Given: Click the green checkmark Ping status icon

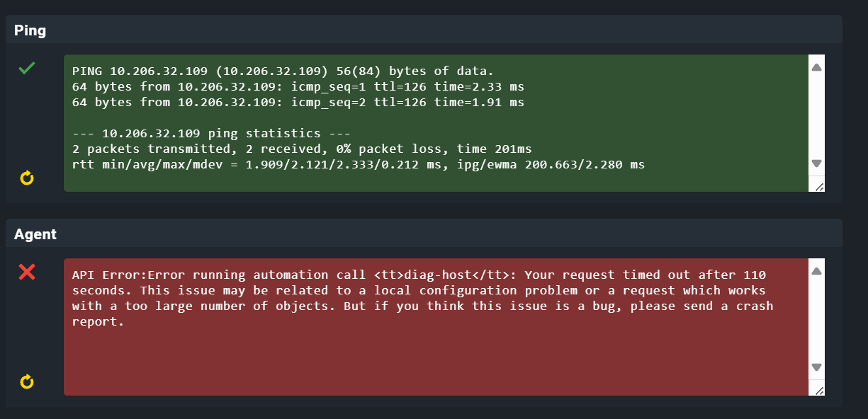Looking at the screenshot, I should click(x=27, y=68).
